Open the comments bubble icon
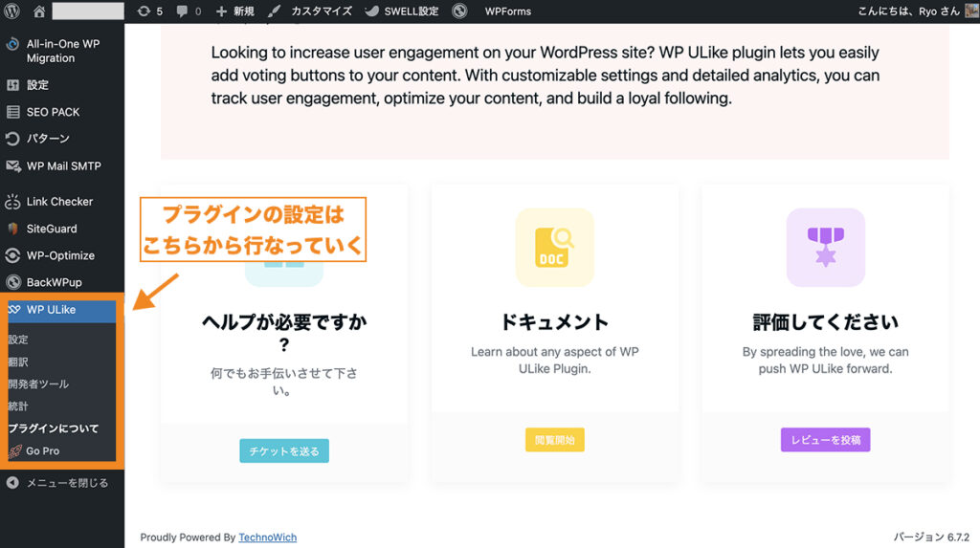980x548 pixels. [189, 11]
